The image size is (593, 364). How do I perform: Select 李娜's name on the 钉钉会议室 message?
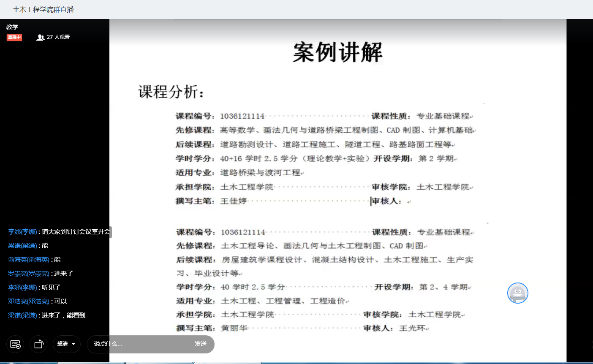pos(22,232)
